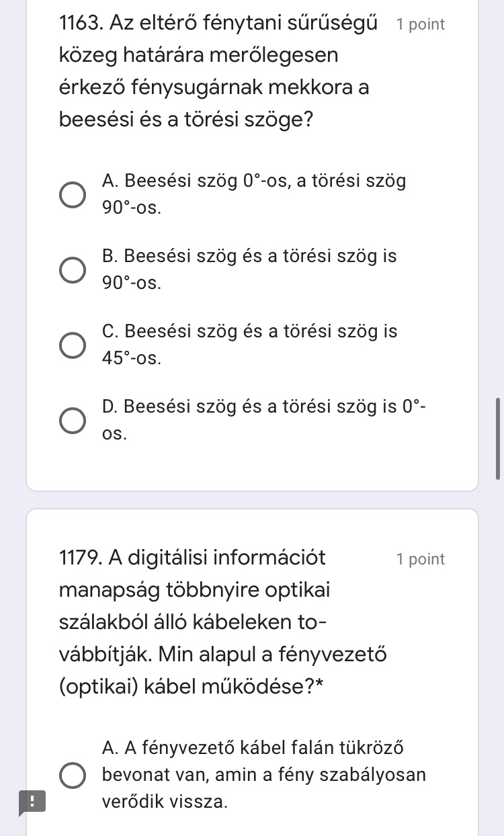Click the purple gap between the question cards
Viewport: 504px width, 836px height.
point(252,500)
